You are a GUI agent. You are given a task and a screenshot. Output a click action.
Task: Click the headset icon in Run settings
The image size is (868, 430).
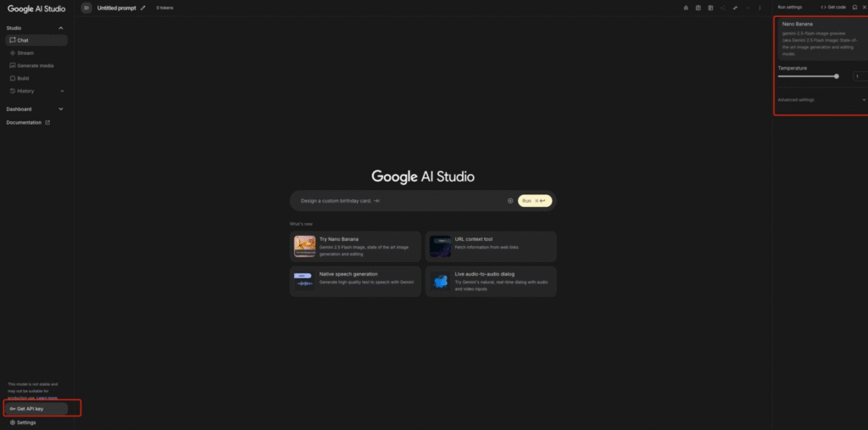854,7
